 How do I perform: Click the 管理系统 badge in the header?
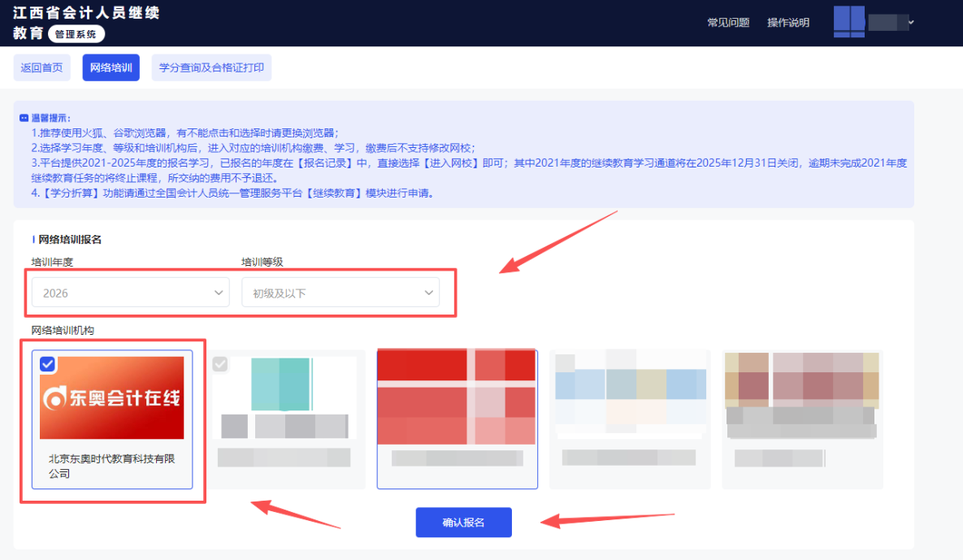pyautogui.click(x=76, y=34)
